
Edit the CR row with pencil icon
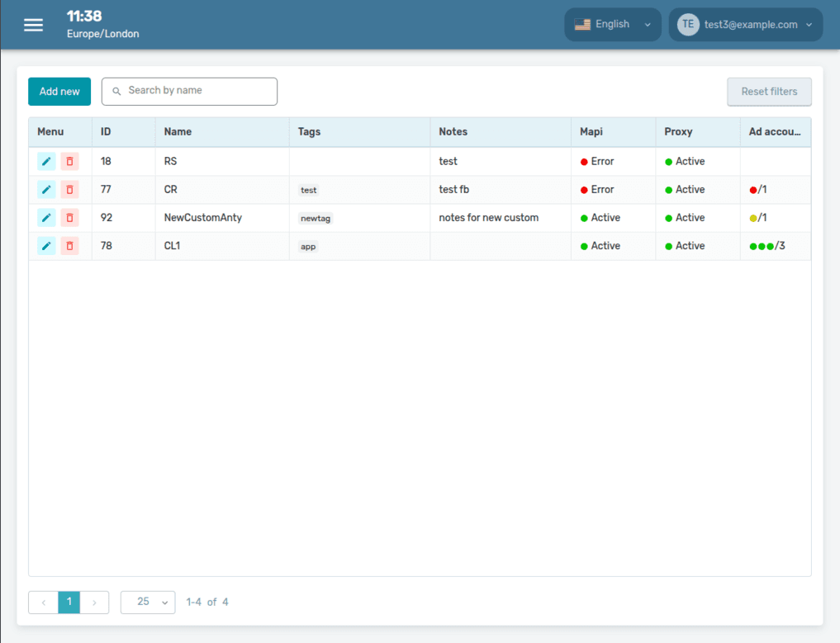click(x=46, y=190)
